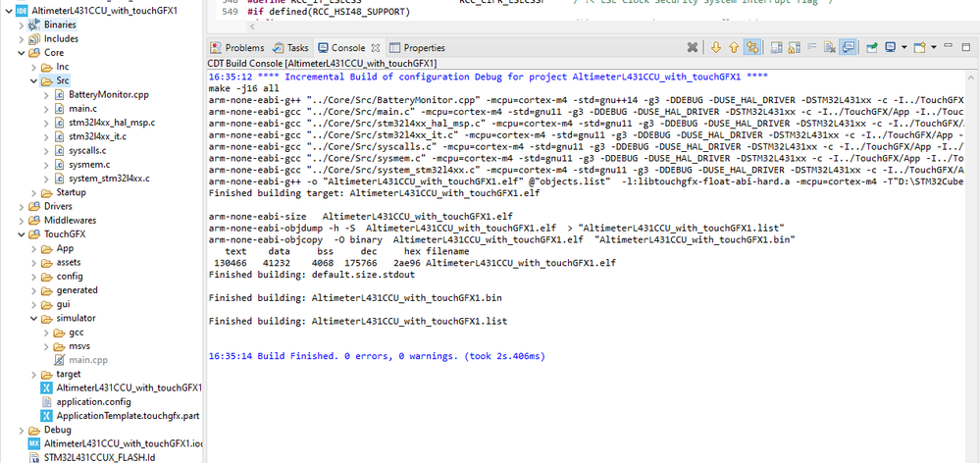Toggle the show-error-in-editor double-arrow button
980x463 pixels.
point(752,47)
